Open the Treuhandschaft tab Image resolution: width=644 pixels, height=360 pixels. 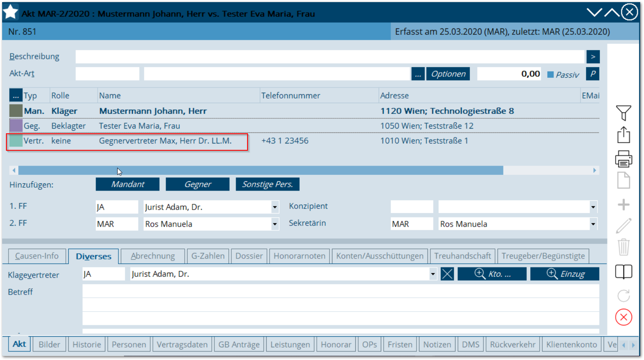pos(462,256)
